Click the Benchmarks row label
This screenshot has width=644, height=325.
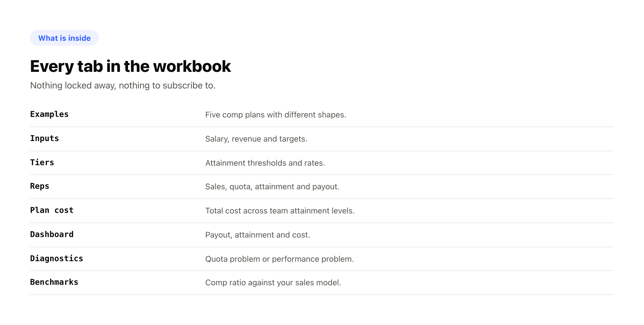pos(54,282)
